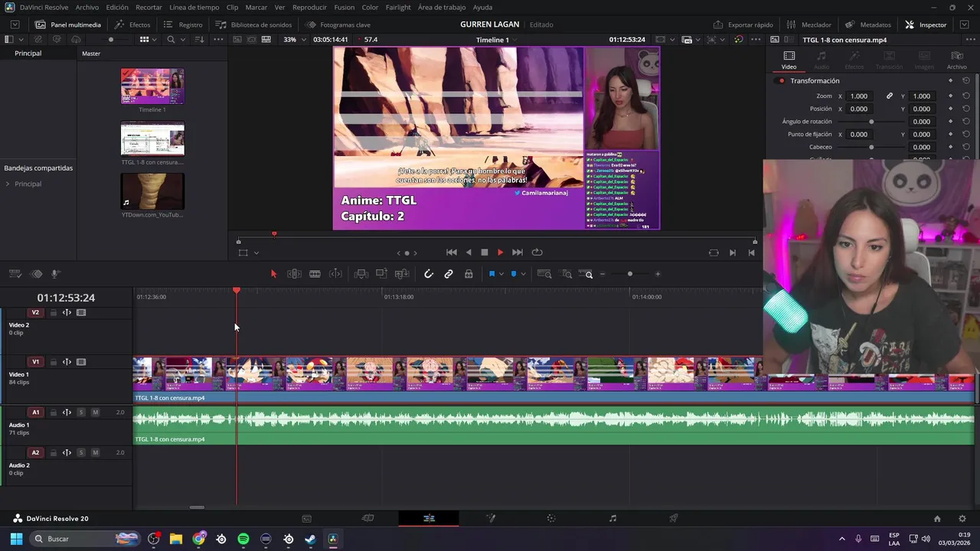Click the custom zoom icon

(x=586, y=274)
